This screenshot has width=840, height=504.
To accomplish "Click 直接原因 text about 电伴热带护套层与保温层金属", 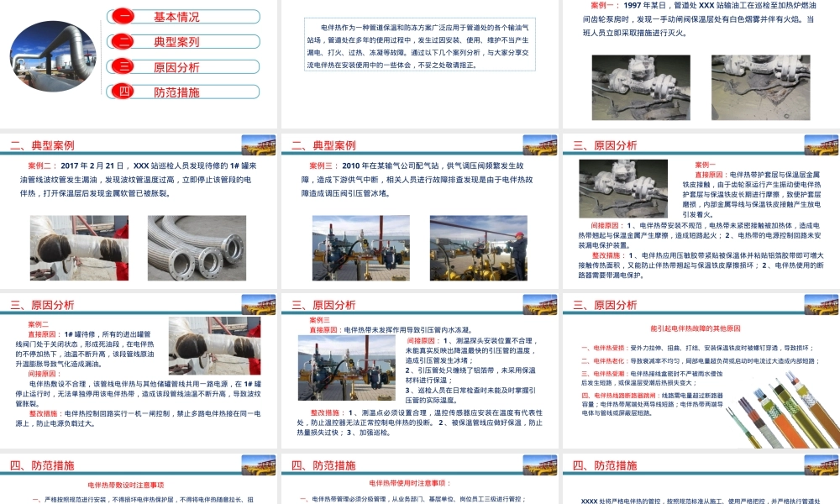I will click(x=752, y=194).
